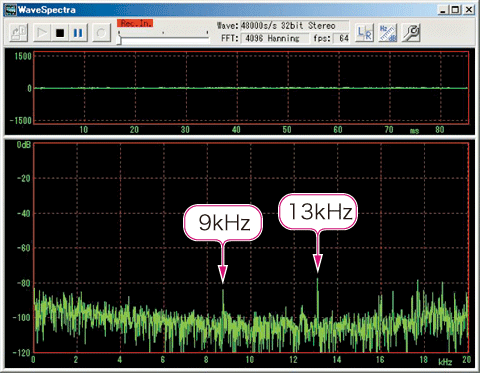Click the red Rec.In indicator label
Screen dimensions: 480x373
point(135,23)
